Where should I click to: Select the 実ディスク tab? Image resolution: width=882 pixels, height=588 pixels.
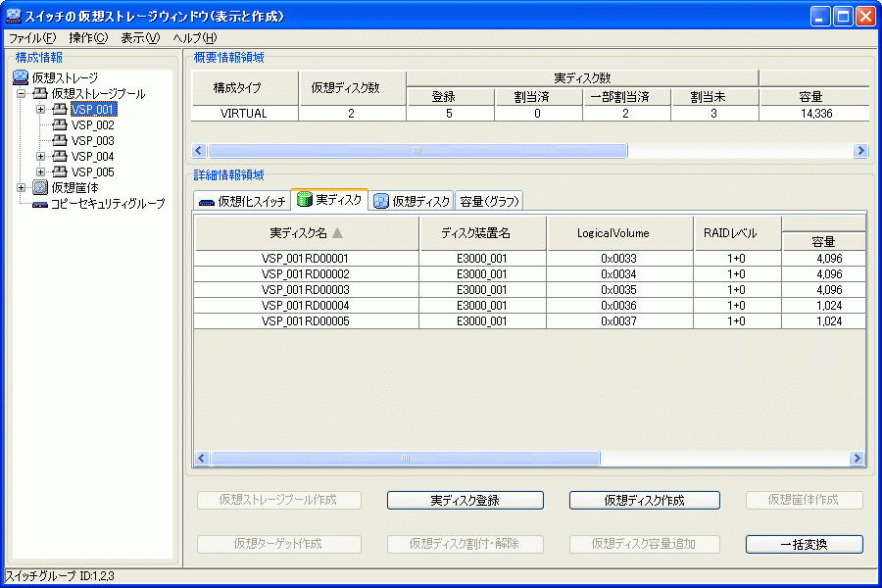[x=329, y=199]
